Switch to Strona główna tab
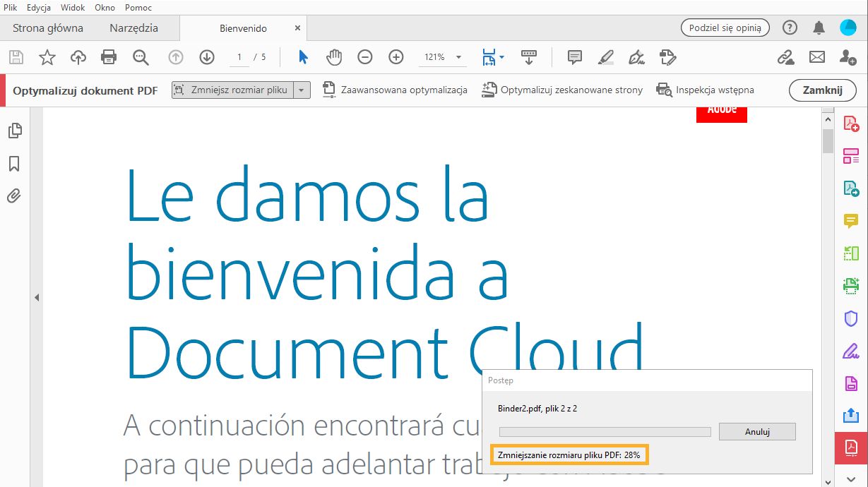 tap(48, 28)
